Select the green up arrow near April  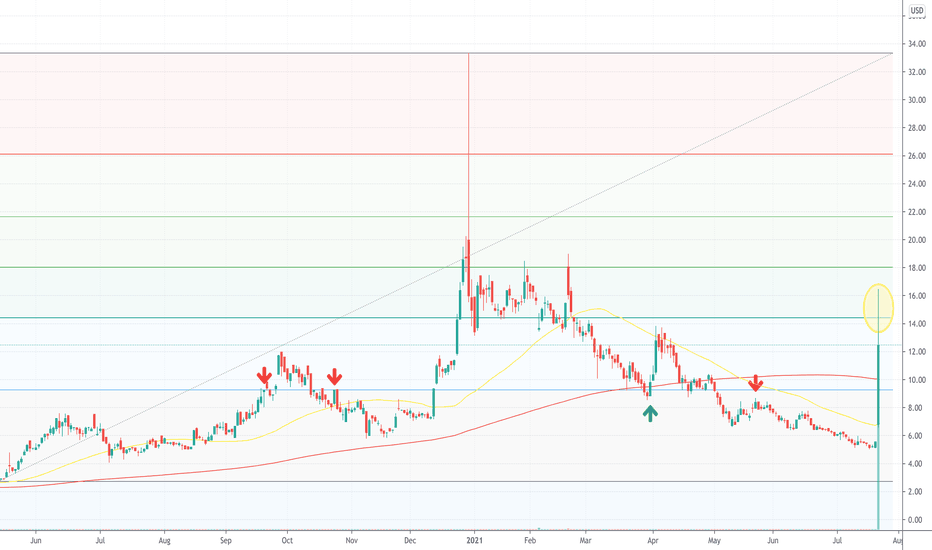click(650, 414)
